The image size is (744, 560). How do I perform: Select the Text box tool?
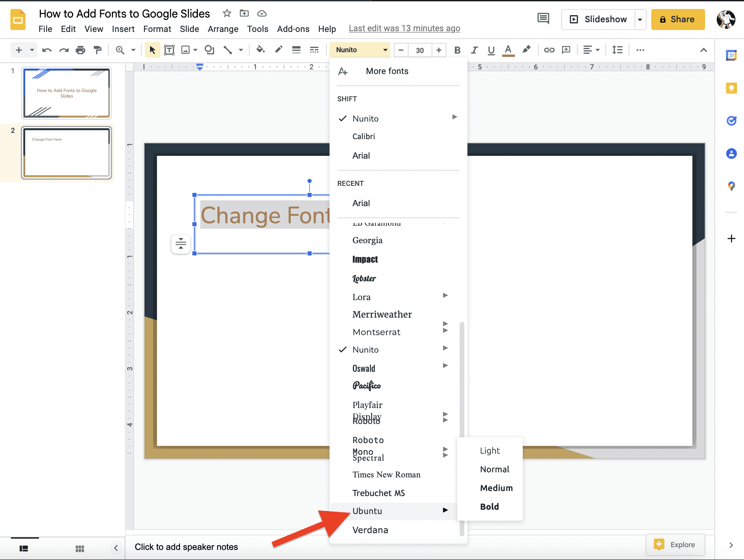[169, 50]
